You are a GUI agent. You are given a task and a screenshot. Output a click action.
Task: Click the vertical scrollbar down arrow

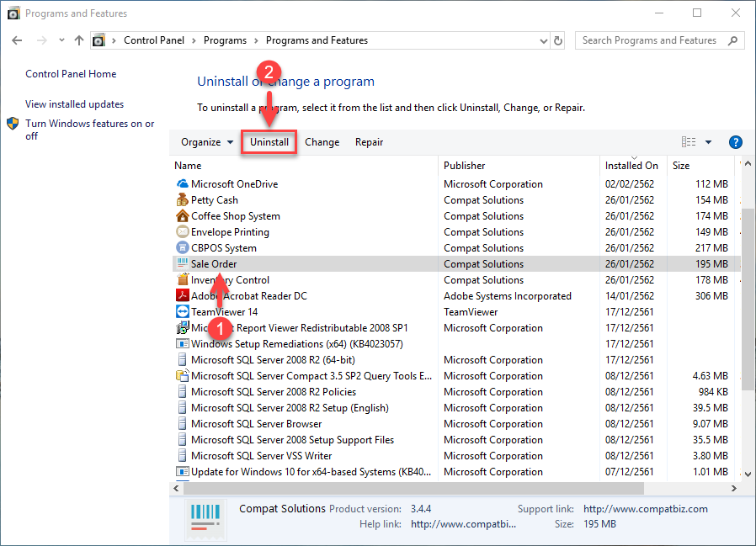pos(748,474)
